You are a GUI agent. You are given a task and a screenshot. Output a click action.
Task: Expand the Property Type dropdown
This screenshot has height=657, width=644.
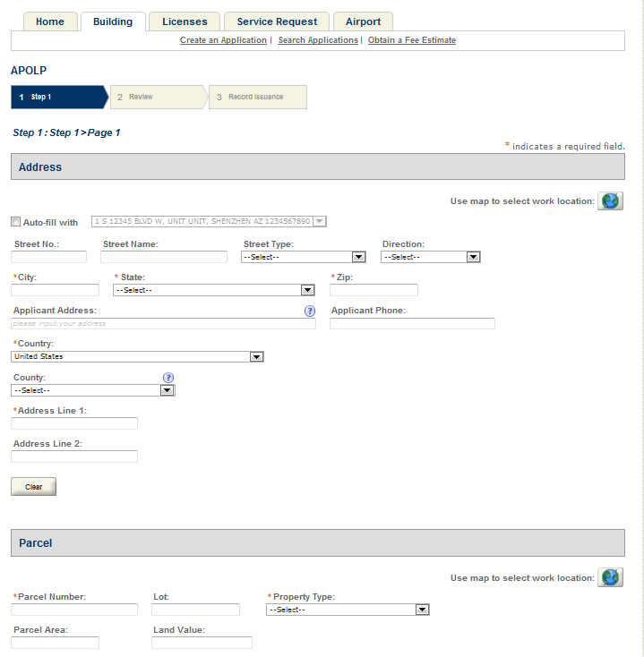[x=348, y=610]
